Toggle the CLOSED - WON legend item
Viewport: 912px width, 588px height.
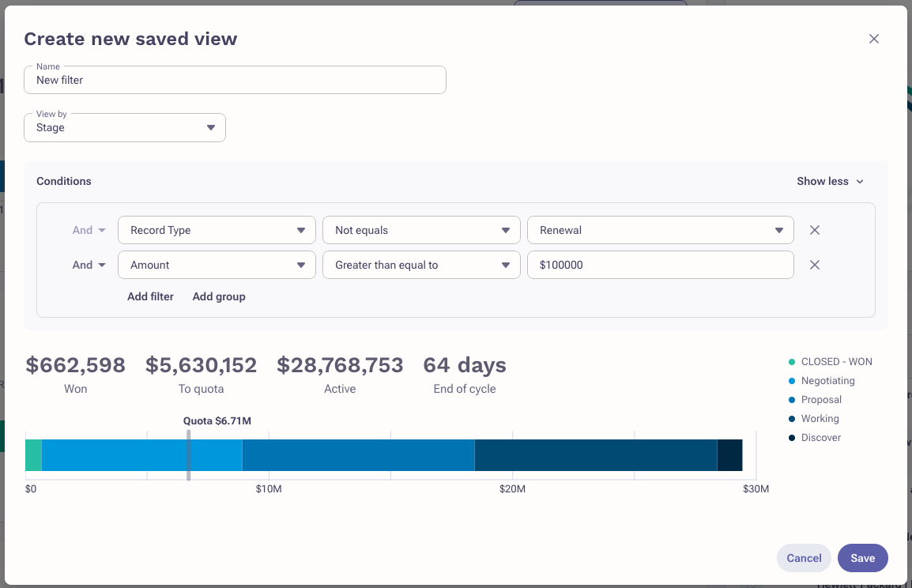click(x=836, y=362)
